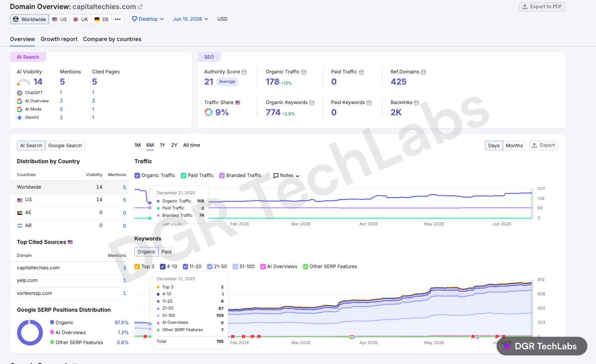596x364 pixels.
Task: Switch to the Overview tab
Action: coord(22,39)
